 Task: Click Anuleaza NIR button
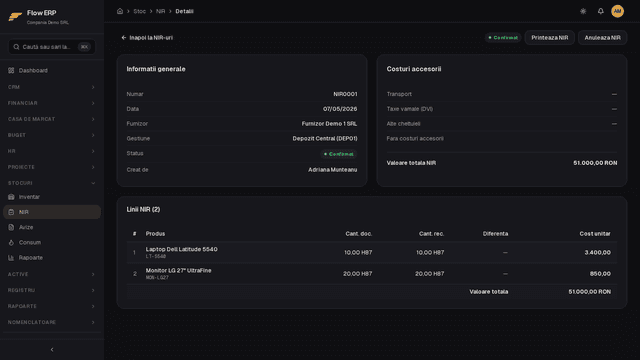pyautogui.click(x=602, y=38)
